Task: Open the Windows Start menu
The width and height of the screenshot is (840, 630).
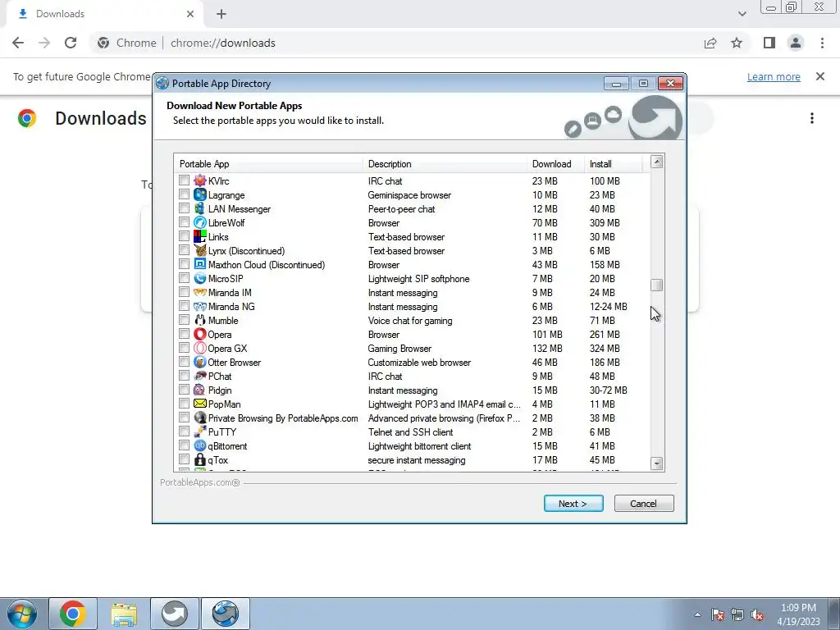Action: tap(21, 614)
